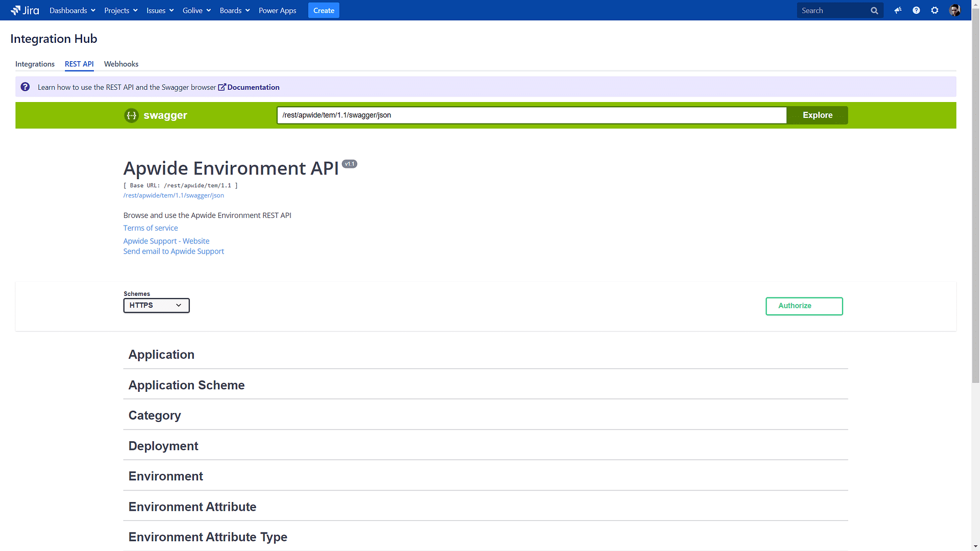The width and height of the screenshot is (980, 551).
Task: Click the Jira logo in the top bar
Action: coord(24,10)
